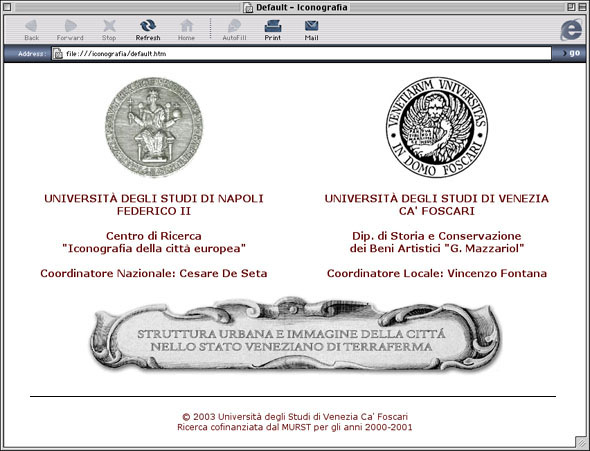Click the 'Address:' label
The image size is (590, 451).
[x=32, y=54]
